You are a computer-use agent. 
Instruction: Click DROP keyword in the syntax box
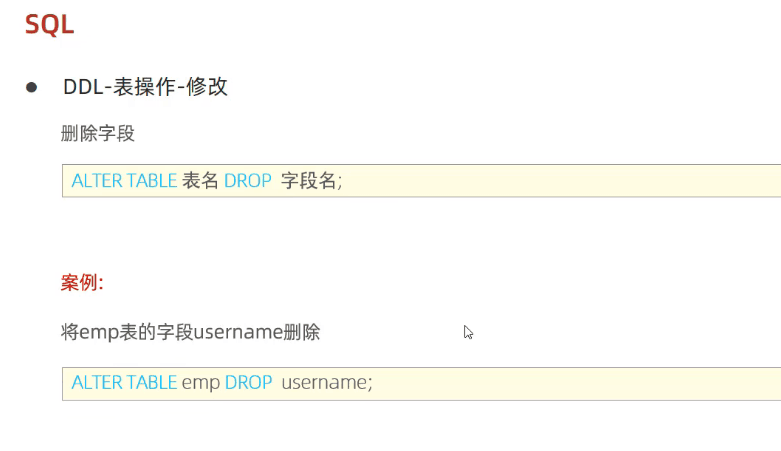click(248, 180)
